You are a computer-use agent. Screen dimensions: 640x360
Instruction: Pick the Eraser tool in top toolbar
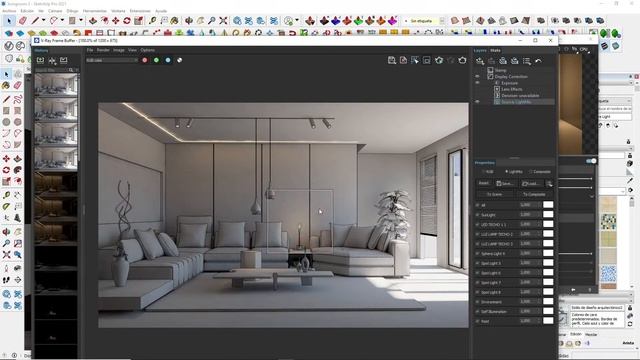[x=23, y=20]
